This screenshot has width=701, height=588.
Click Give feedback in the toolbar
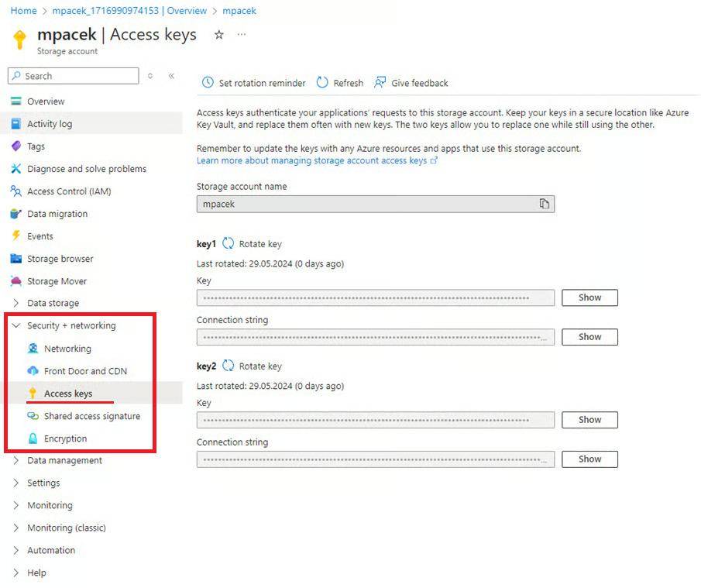click(411, 83)
